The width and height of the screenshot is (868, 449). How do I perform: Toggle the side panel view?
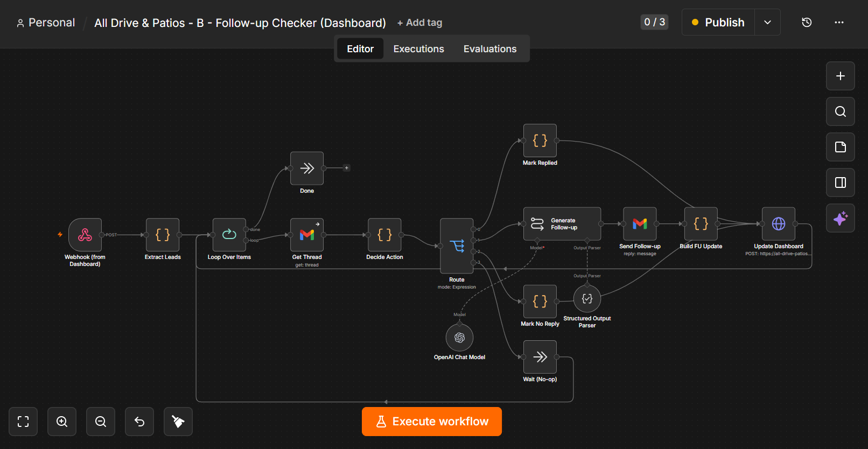[x=841, y=183]
